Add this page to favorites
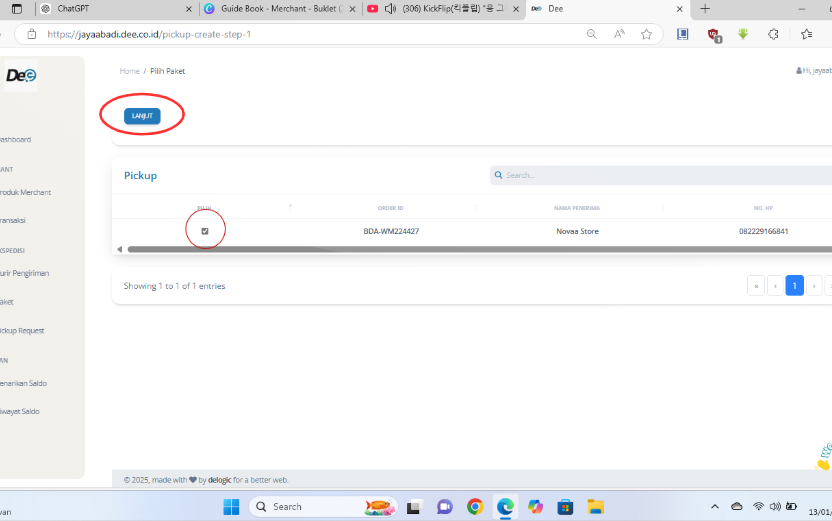The image size is (832, 521). click(646, 34)
